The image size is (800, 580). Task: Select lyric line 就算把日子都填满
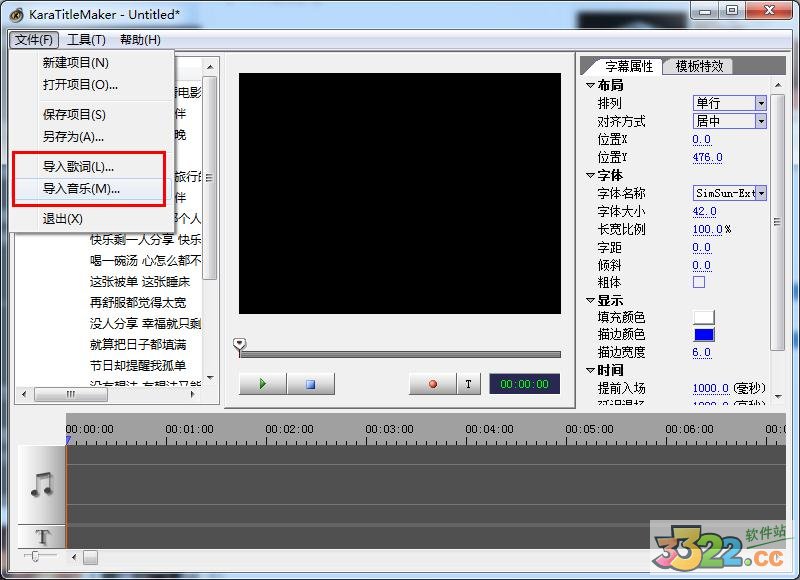138,344
